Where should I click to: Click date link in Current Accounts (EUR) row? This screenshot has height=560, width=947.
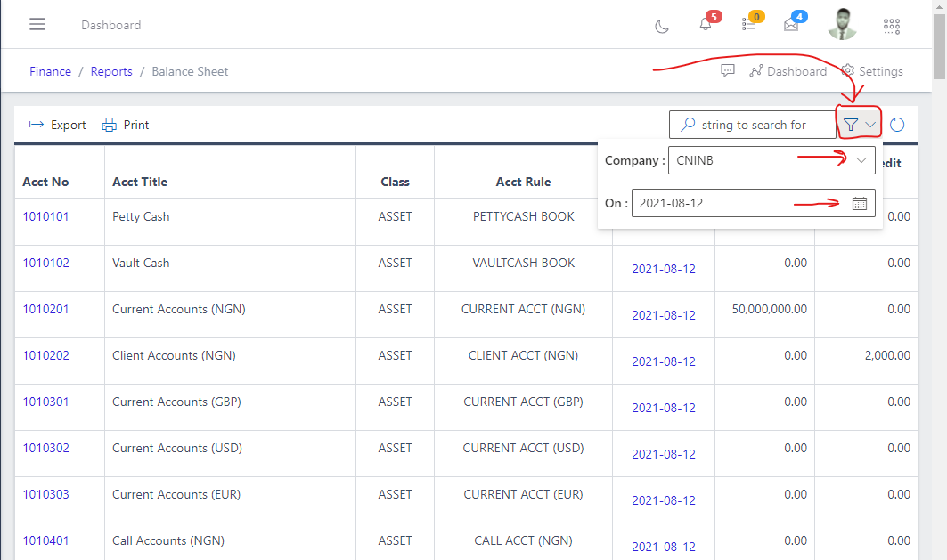[x=664, y=500]
